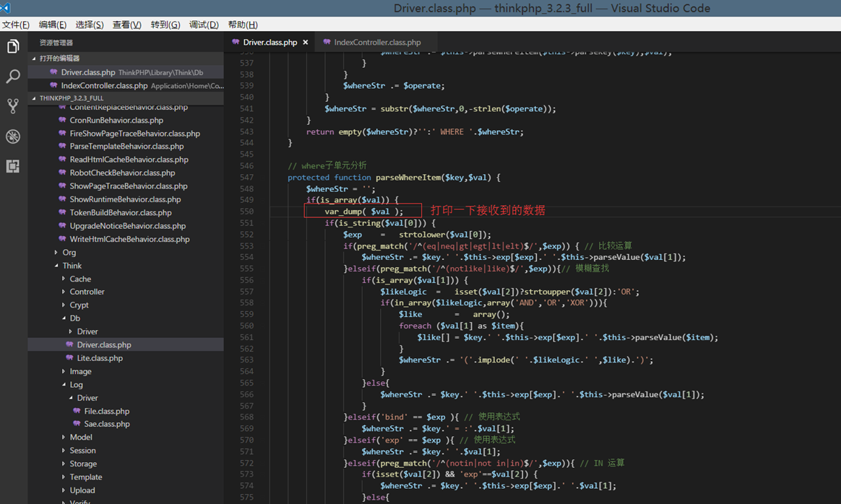Open ShowRuntimeBehavior.class.php file
The image size is (841, 504).
tap(125, 199)
